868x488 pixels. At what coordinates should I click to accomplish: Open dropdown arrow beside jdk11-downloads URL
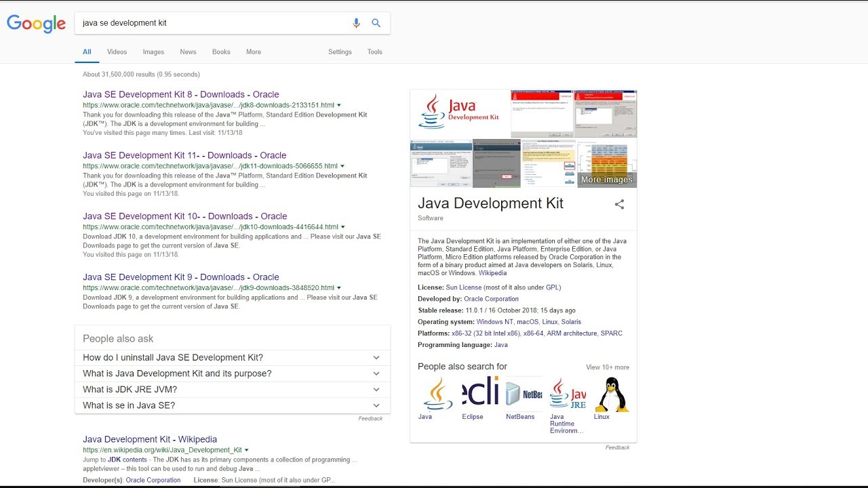point(342,166)
